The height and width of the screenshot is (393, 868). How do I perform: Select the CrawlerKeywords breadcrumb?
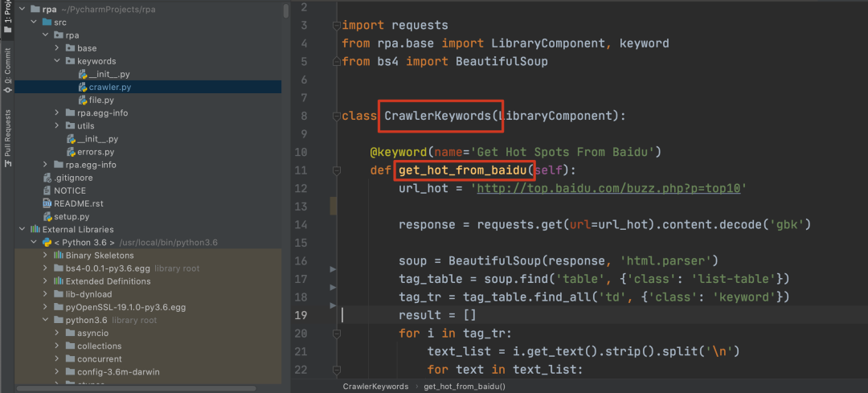[x=375, y=387]
